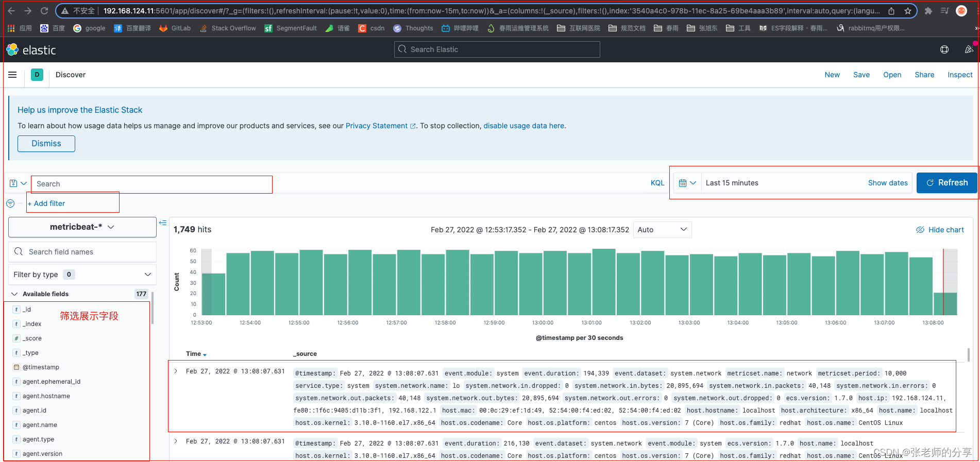Viewport: 980px width, 462px height.
Task: Switch query language via KQL
Action: [x=657, y=183]
